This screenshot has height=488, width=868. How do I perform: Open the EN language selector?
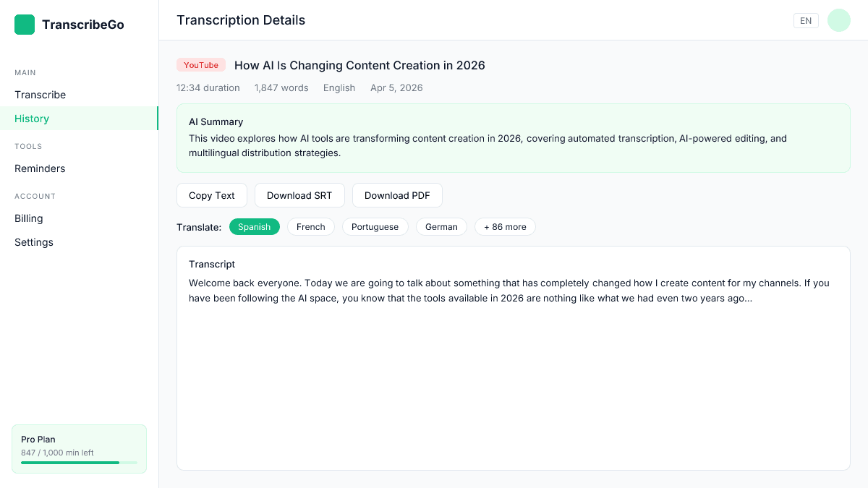click(806, 20)
